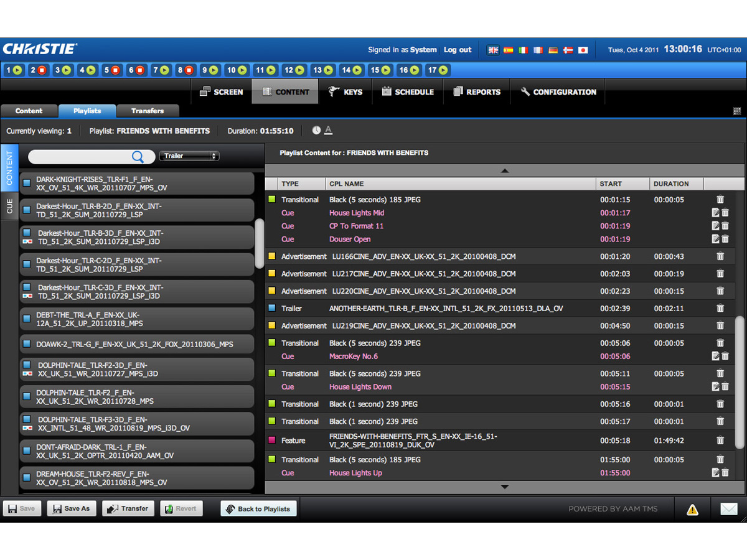Delete the ANOTHER-EARTH trailer via its trash icon

coord(720,308)
